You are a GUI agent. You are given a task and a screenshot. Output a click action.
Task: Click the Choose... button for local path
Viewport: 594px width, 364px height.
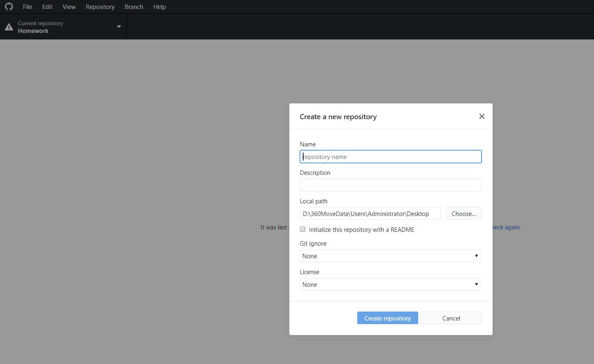pos(463,214)
